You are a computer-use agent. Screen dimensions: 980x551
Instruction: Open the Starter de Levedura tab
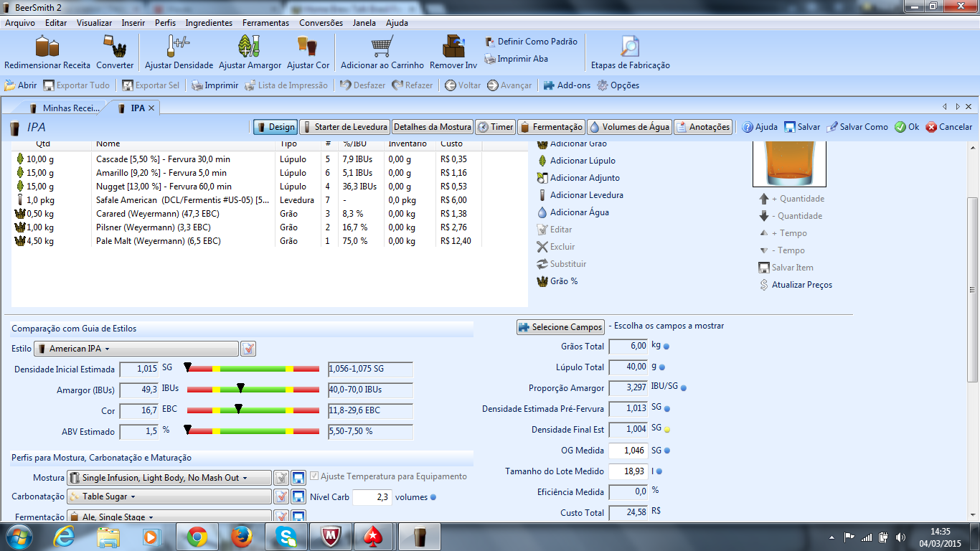tap(344, 127)
